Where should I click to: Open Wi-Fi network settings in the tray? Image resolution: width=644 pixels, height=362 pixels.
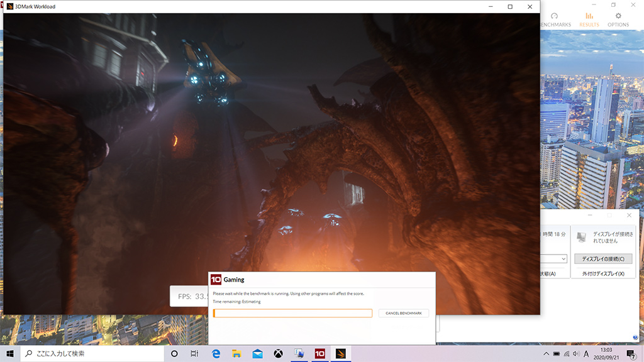click(567, 354)
